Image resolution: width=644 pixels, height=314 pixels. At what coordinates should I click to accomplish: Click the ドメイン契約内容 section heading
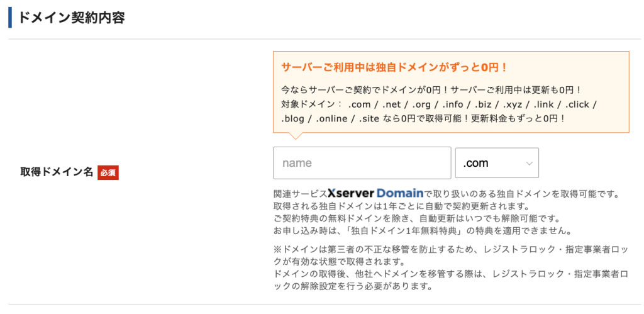point(70,18)
